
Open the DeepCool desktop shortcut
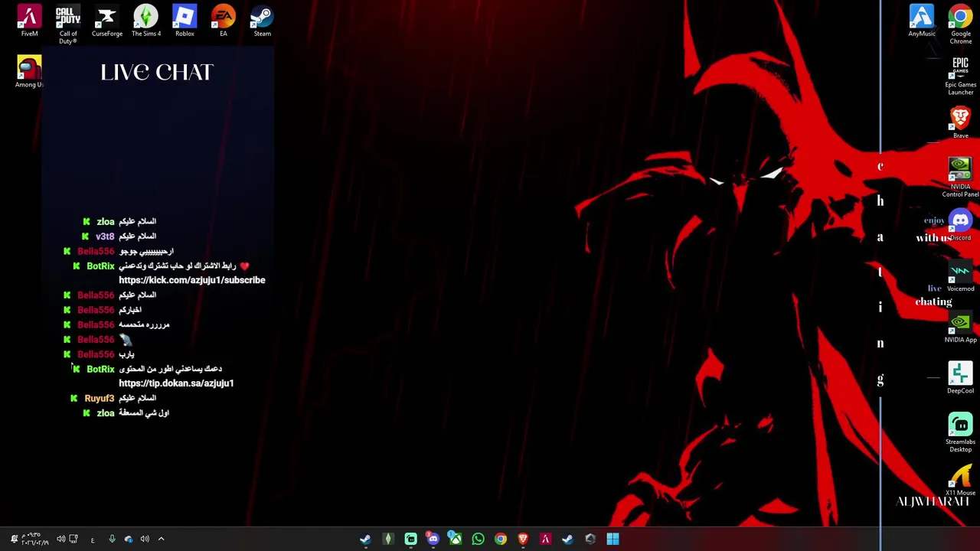(x=960, y=378)
